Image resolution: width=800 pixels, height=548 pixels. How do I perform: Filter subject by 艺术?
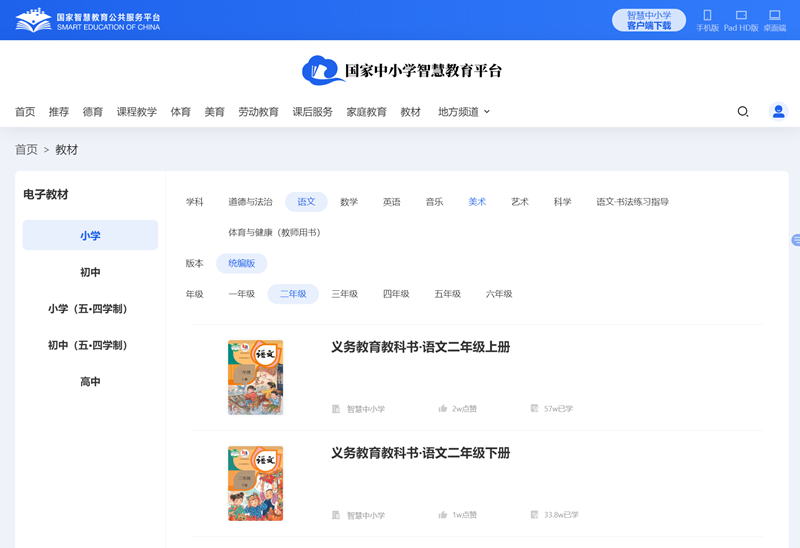520,202
